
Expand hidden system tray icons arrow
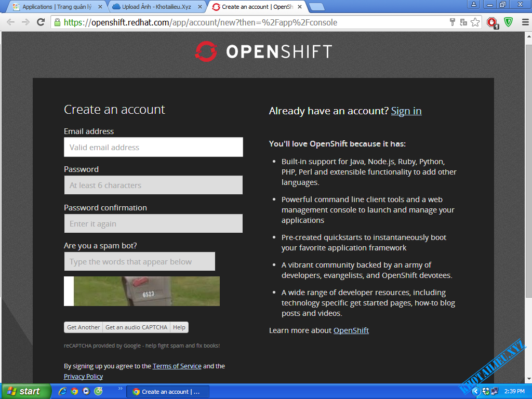(475, 391)
